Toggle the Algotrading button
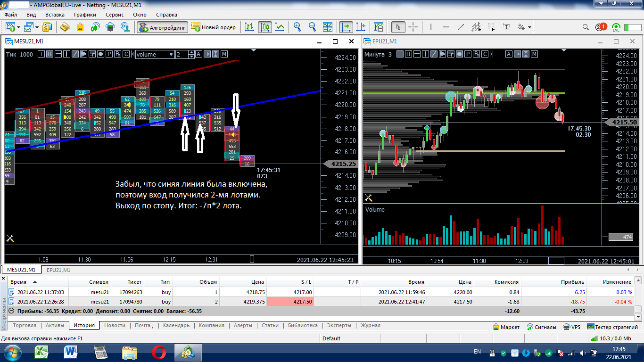The height and width of the screenshot is (362, 644). pos(163,27)
